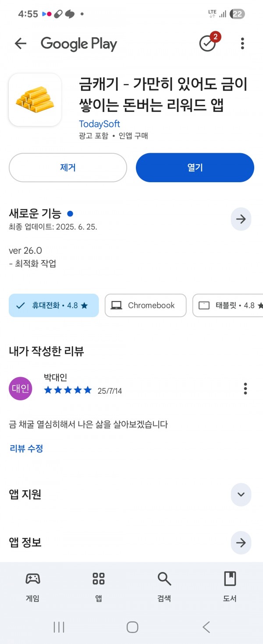The width and height of the screenshot is (263, 644).
Task: Tap the back arrow in Google Play header
Action: click(x=21, y=43)
